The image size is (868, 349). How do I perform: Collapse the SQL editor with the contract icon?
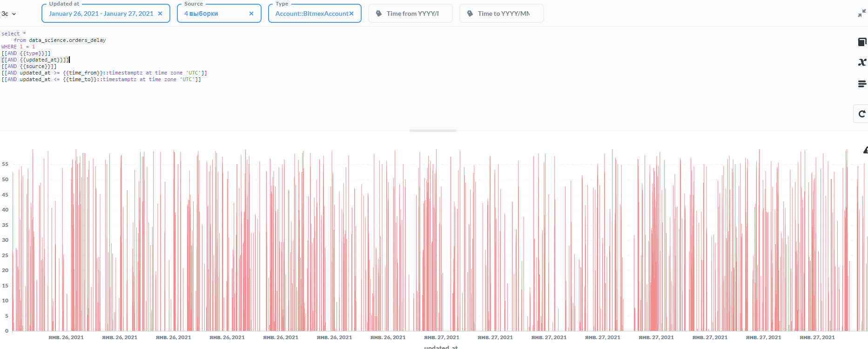(x=862, y=14)
